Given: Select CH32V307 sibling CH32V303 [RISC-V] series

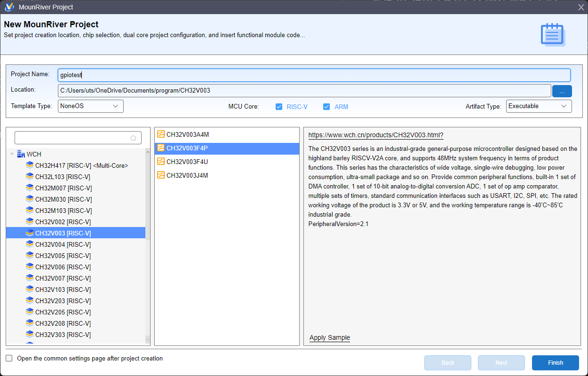Looking at the screenshot, I should [63, 335].
